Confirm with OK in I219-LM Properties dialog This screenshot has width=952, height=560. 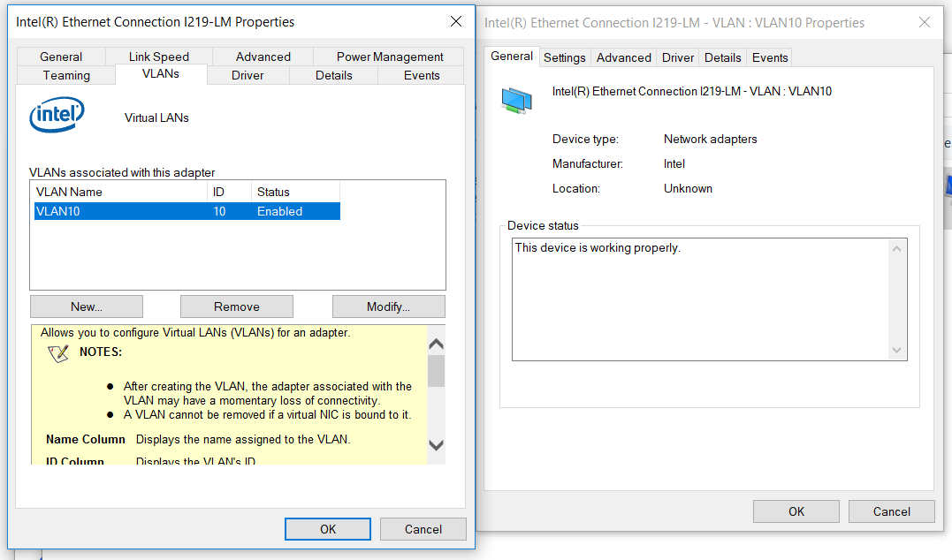coord(328,529)
